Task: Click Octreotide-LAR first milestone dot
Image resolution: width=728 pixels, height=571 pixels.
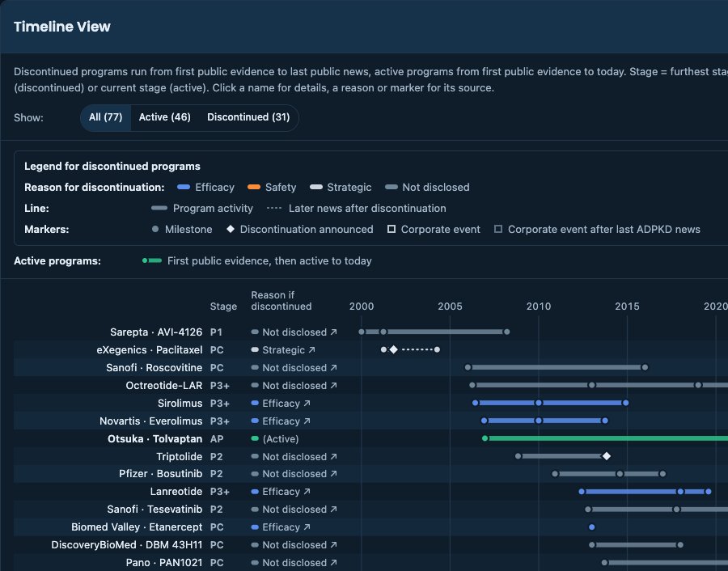Action: pyautogui.click(x=472, y=385)
